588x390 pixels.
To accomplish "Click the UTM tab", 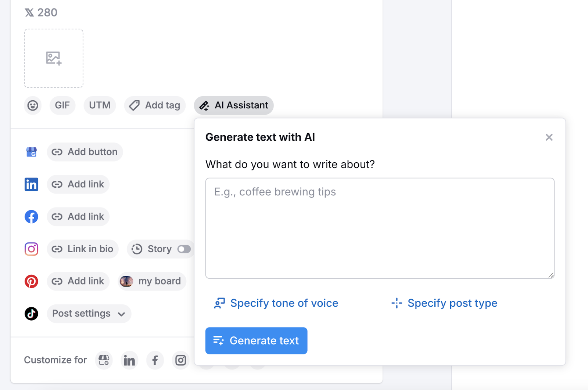I will coord(100,105).
